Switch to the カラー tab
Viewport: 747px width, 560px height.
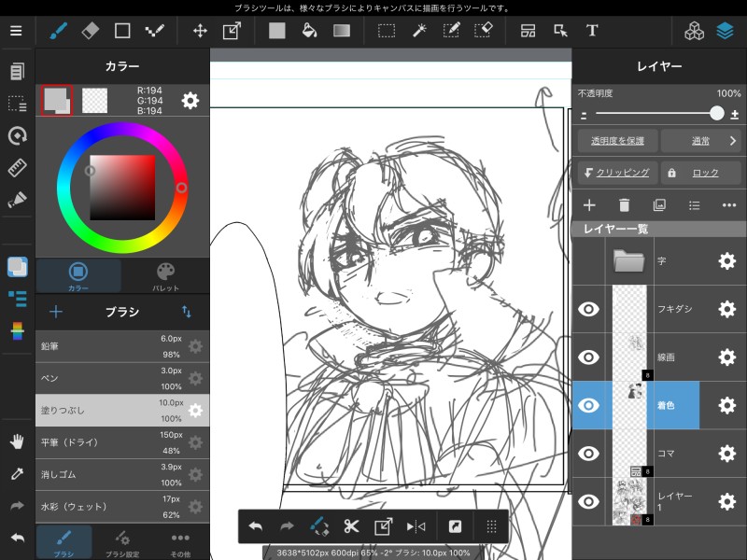pos(78,275)
